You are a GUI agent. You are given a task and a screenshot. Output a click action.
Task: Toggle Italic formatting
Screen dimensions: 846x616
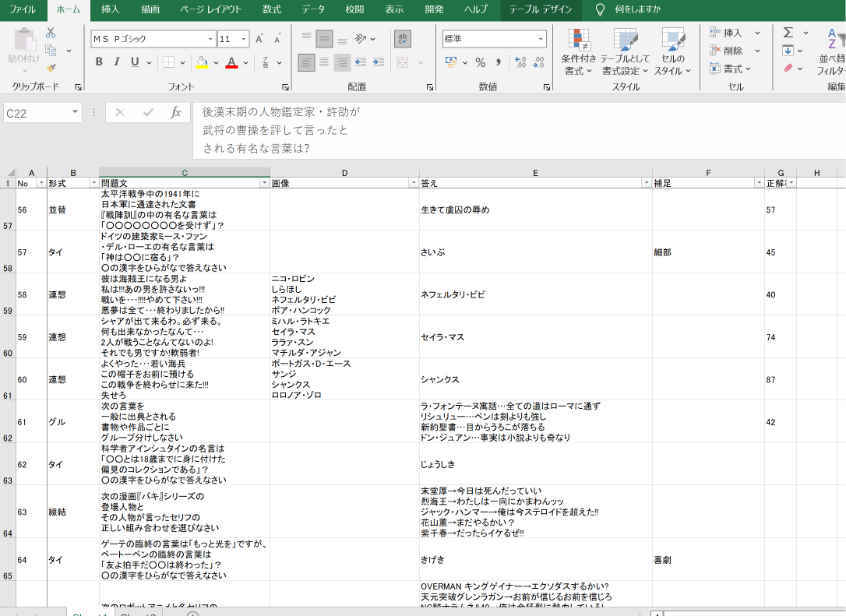coord(117,62)
